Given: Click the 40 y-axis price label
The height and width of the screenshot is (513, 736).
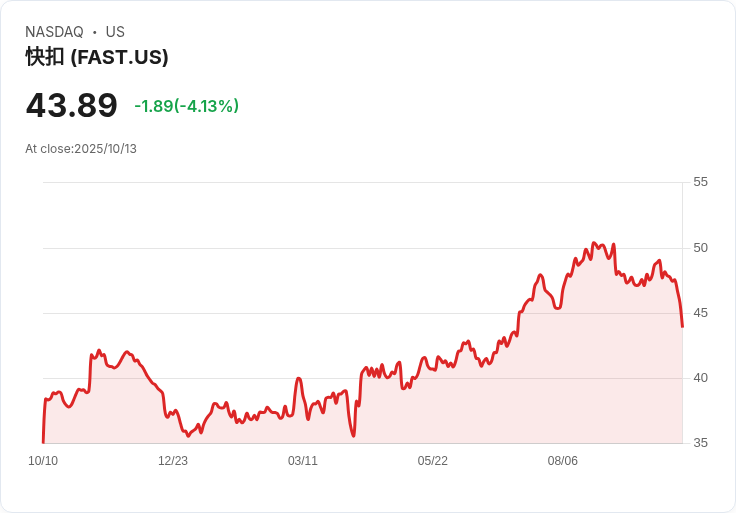Looking at the screenshot, I should [700, 378].
